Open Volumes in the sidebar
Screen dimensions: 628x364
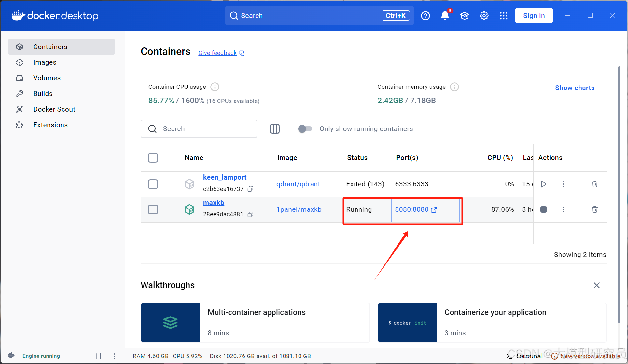47,78
